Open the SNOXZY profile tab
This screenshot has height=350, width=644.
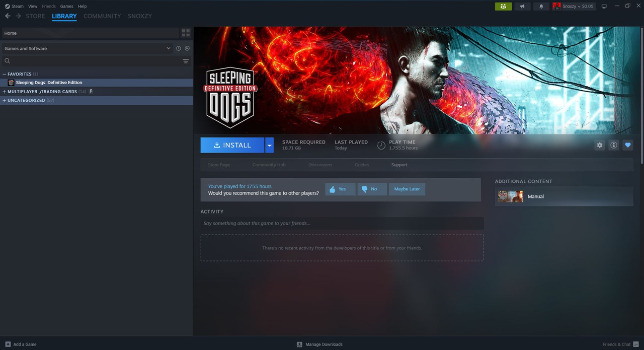coord(139,16)
